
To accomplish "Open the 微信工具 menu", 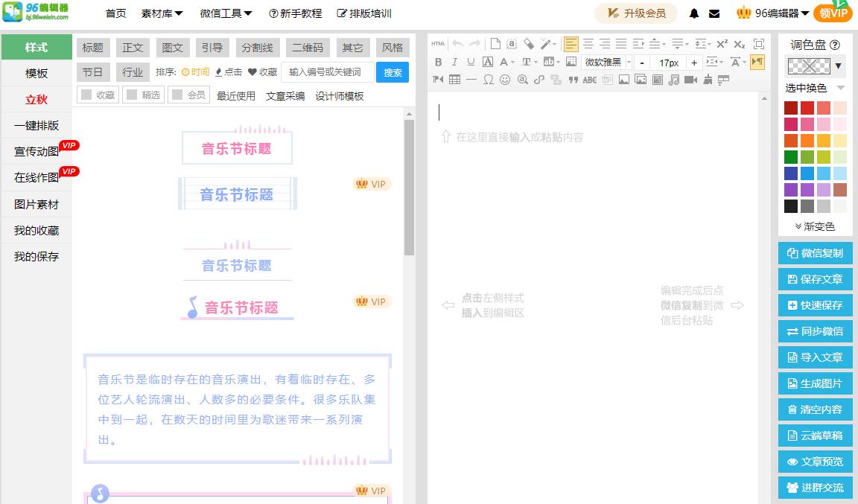I will tap(221, 13).
